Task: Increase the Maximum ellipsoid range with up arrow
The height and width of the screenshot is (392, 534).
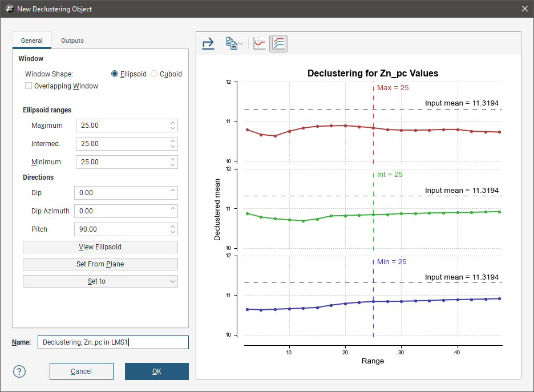Action: tap(173, 122)
